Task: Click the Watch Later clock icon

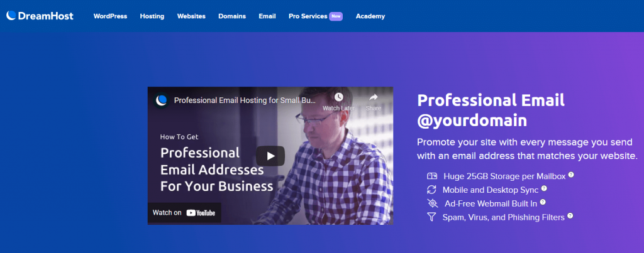Action: (338, 97)
